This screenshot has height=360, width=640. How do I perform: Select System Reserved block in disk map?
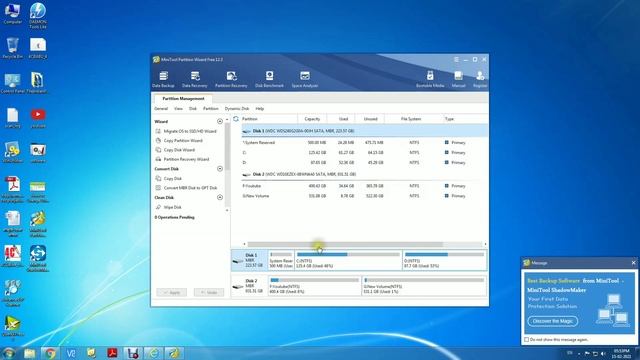[x=281, y=260]
